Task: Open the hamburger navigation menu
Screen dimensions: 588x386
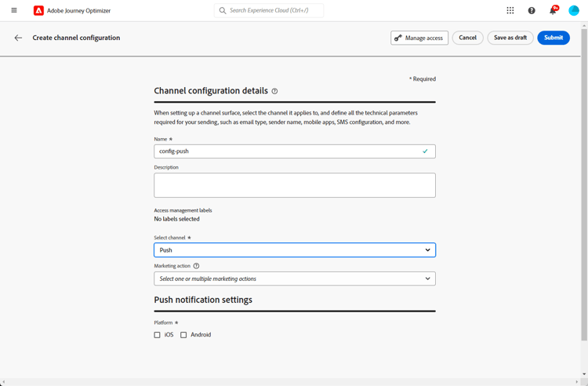Action: pos(14,10)
